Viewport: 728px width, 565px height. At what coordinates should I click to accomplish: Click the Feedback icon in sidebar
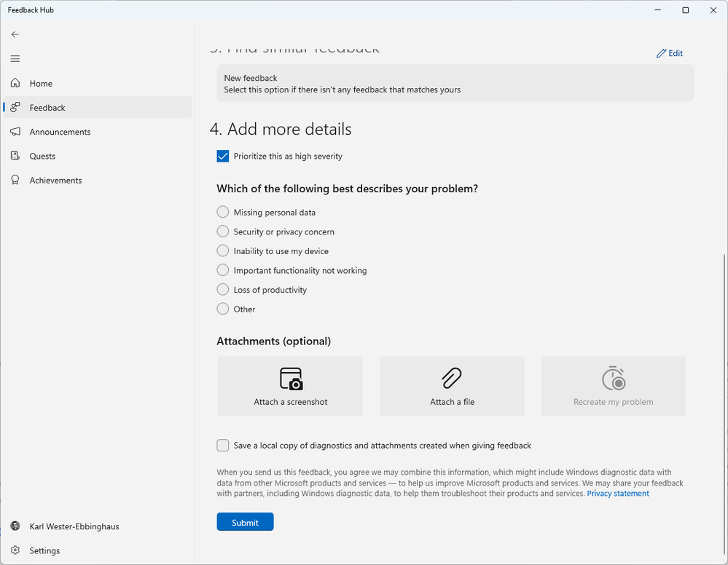click(15, 107)
